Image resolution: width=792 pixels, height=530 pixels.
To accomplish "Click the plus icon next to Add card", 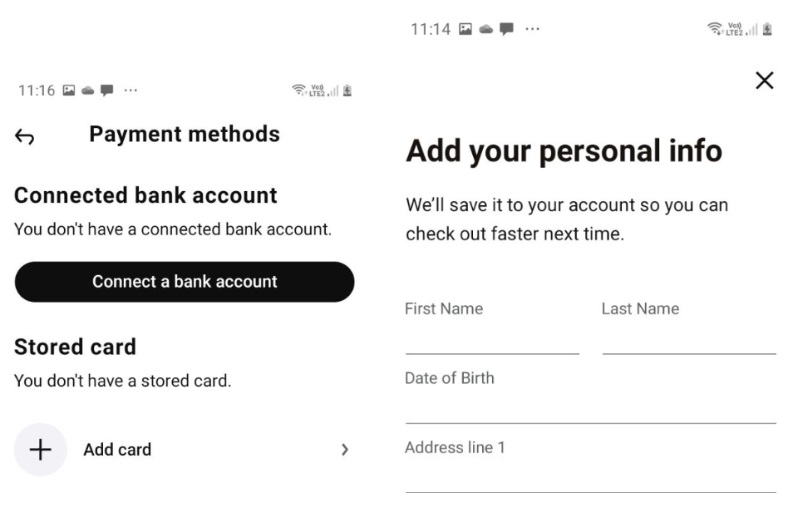I will tap(40, 449).
